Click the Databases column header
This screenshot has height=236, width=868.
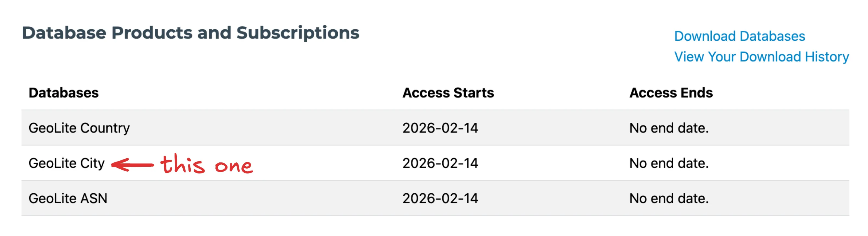(x=64, y=93)
